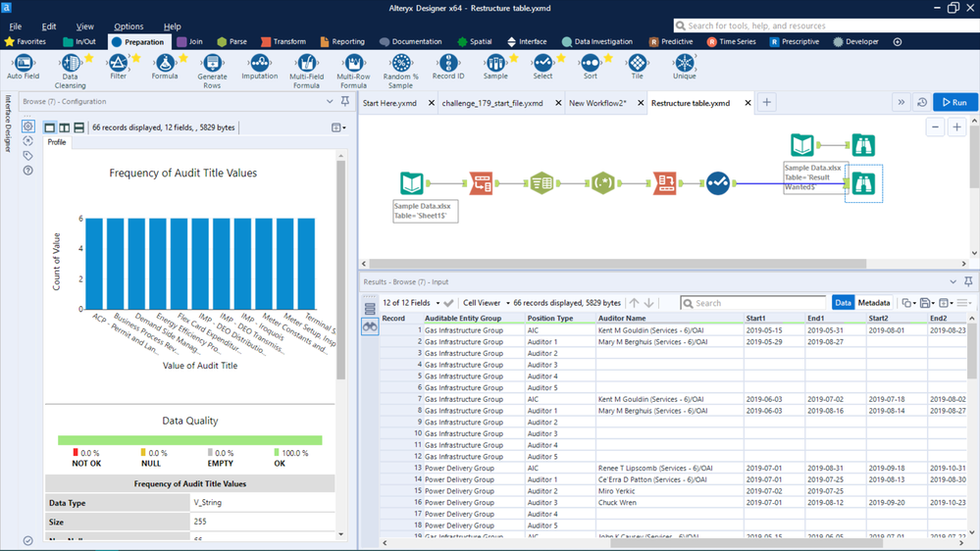Open the configuration gear icon in sidebar
Viewport: 980px width, 551px height.
pyautogui.click(x=28, y=126)
